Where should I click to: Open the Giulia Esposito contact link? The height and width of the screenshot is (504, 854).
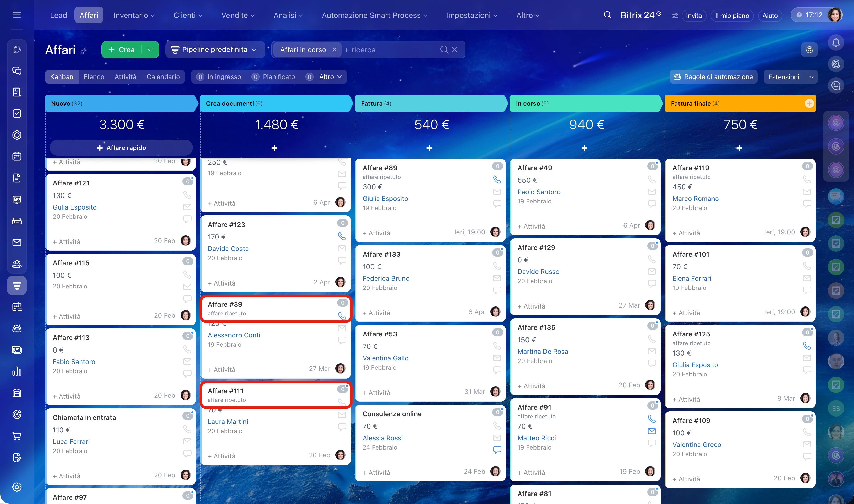point(385,198)
